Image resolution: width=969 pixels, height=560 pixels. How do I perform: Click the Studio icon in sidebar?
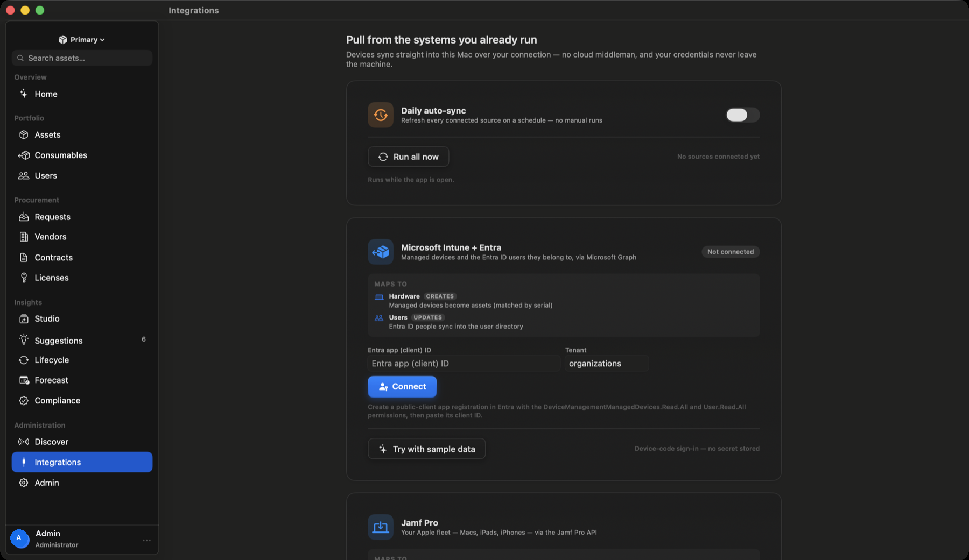(x=24, y=318)
